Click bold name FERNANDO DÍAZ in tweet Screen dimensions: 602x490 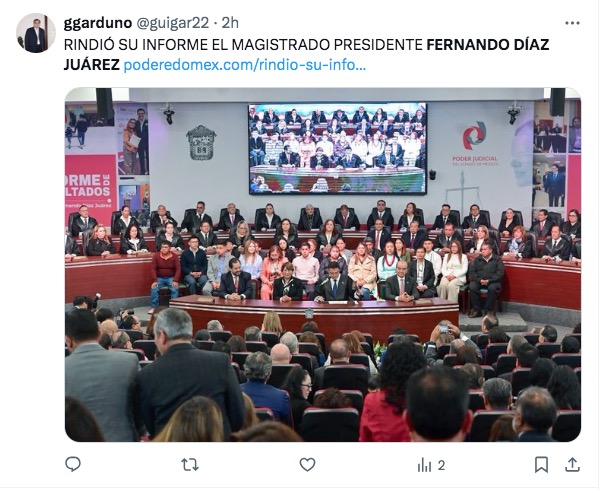coord(488,45)
